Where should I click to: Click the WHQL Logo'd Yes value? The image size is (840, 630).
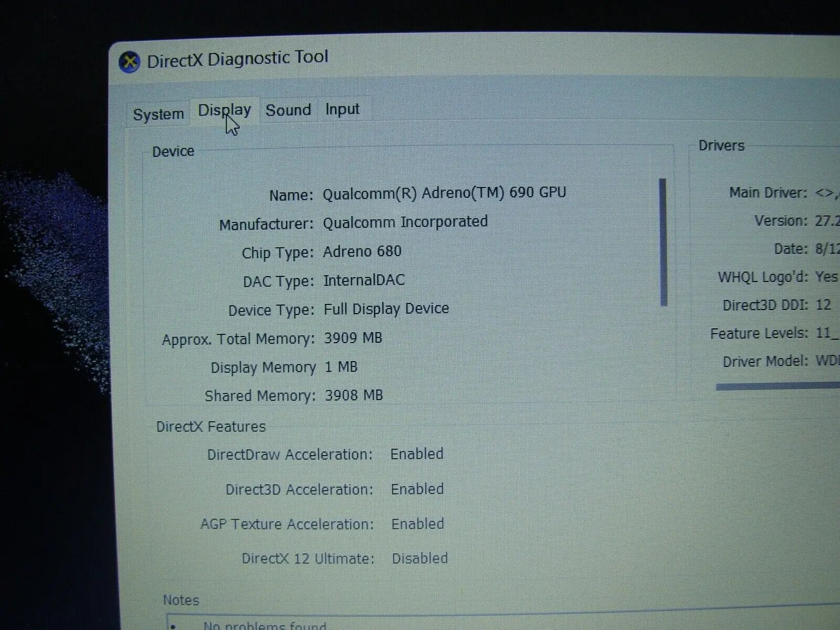(x=826, y=277)
